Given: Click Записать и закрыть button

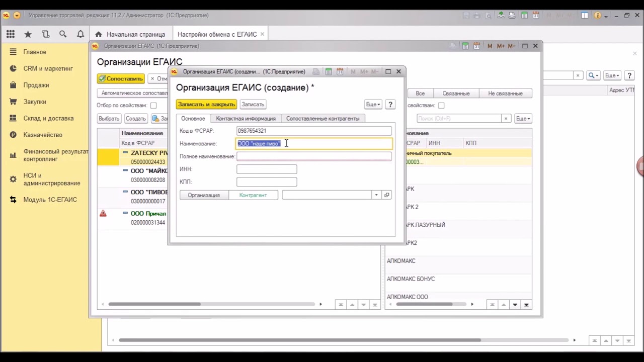Looking at the screenshot, I should 206,104.
